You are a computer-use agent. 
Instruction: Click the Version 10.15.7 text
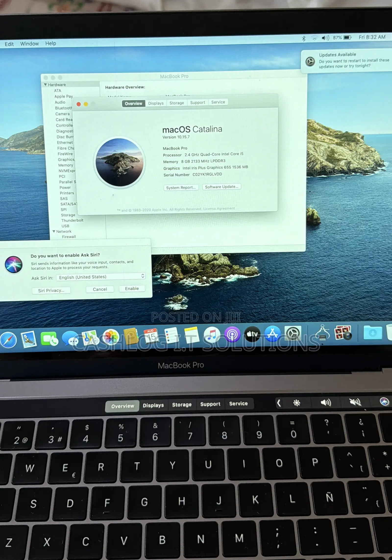pyautogui.click(x=176, y=137)
